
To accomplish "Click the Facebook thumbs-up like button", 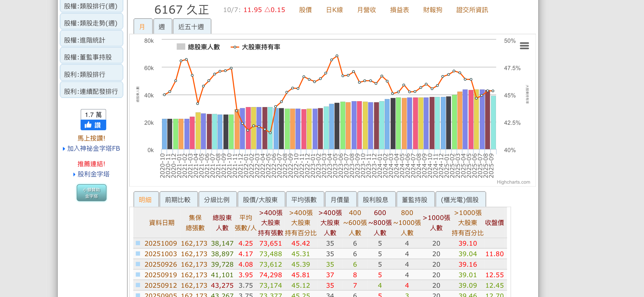I will (93, 125).
